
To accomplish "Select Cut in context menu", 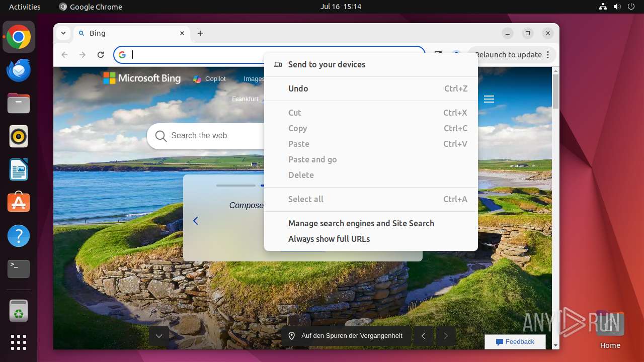I will pos(371,113).
